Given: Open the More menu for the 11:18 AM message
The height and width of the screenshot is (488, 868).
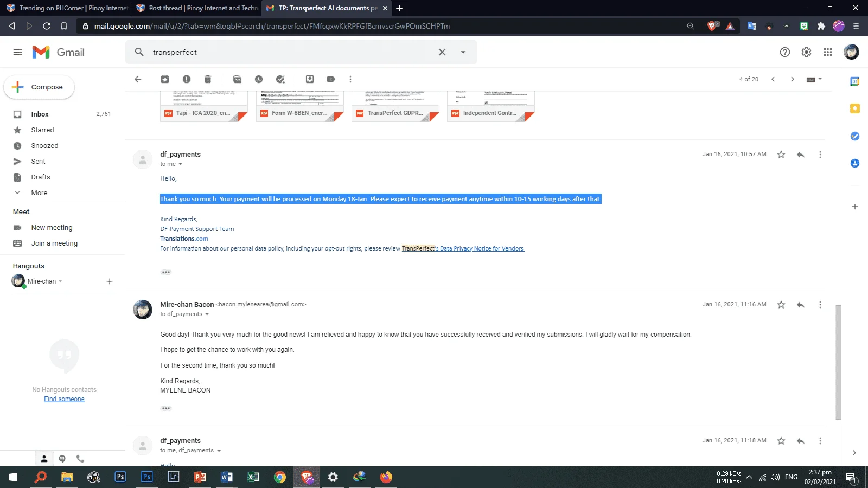Looking at the screenshot, I should 820,441.
